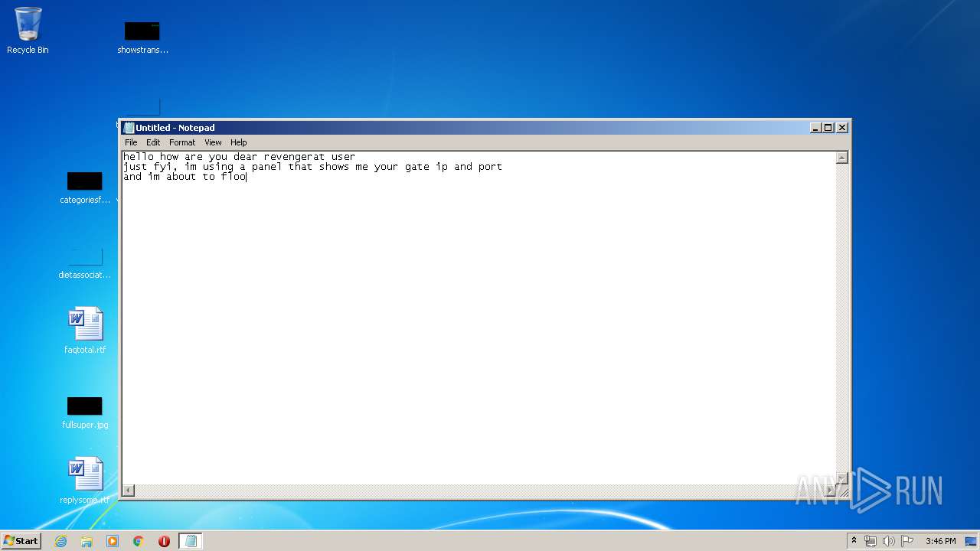Click the 3:46 PM system clock
The width and height of the screenshot is (980, 551).
940,541
